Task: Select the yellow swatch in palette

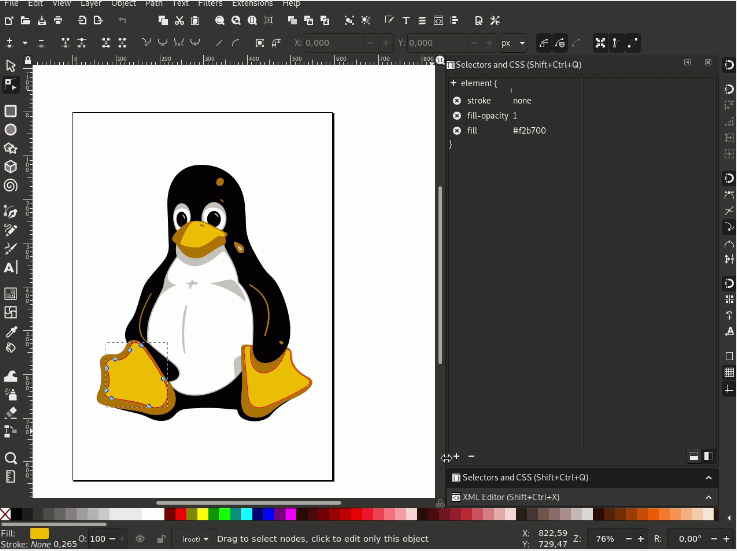Action: coord(203,514)
